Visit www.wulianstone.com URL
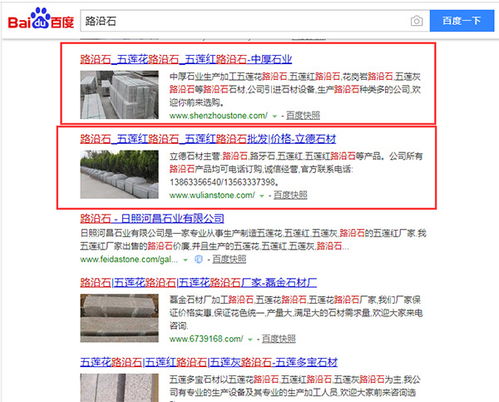This screenshot has height=402, width=499. (x=212, y=195)
